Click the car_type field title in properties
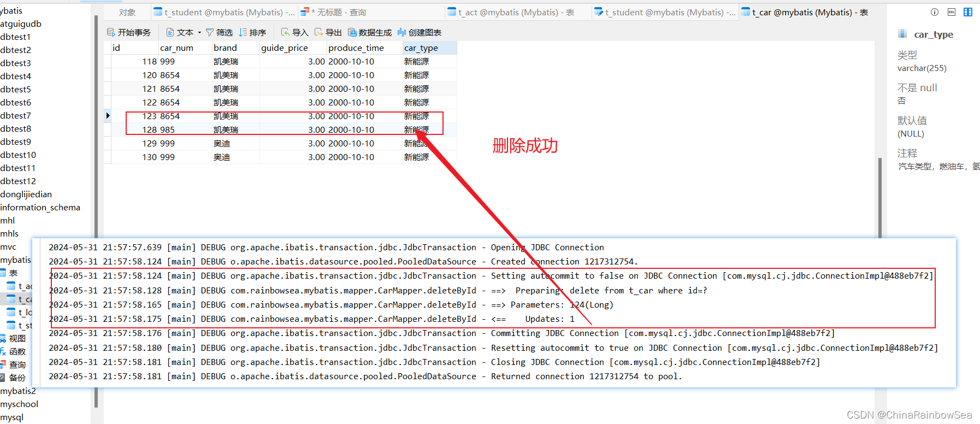Image resolution: width=980 pixels, height=424 pixels. tap(934, 34)
